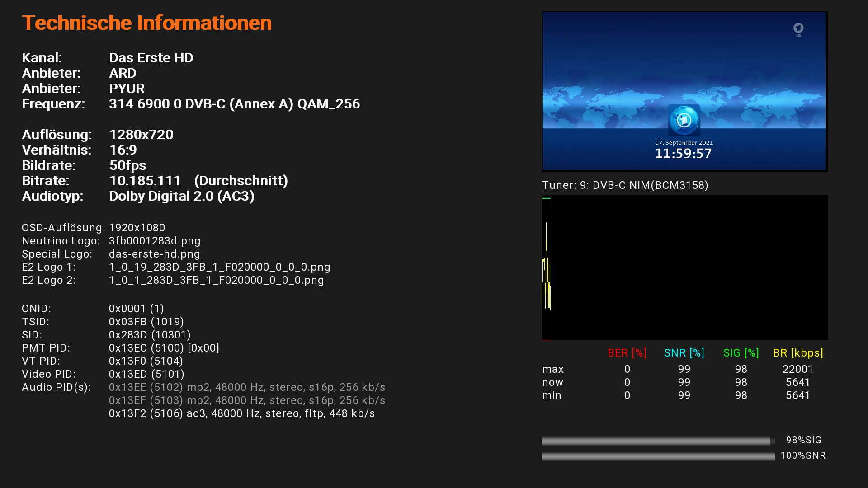Select the BR [kbps] column header
Image resolution: width=868 pixels, height=488 pixels.
pyautogui.click(x=797, y=353)
